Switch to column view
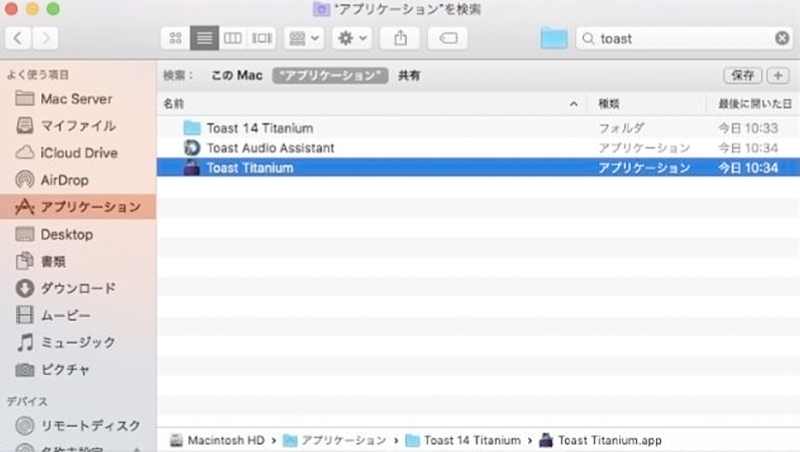 click(x=233, y=38)
